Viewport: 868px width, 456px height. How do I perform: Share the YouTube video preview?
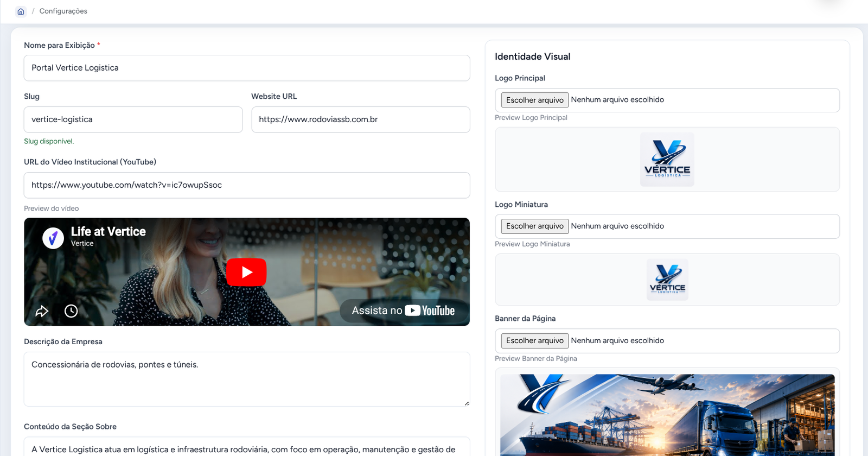pyautogui.click(x=42, y=311)
